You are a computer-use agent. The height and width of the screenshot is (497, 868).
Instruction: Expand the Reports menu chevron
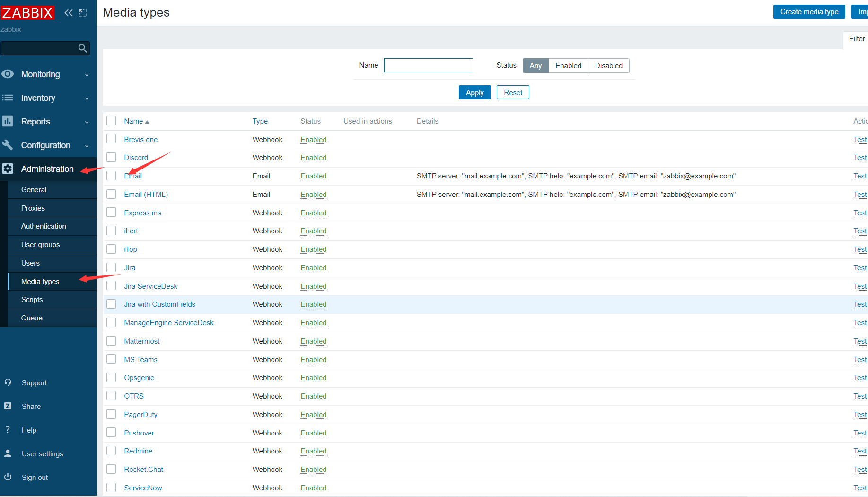pos(87,122)
